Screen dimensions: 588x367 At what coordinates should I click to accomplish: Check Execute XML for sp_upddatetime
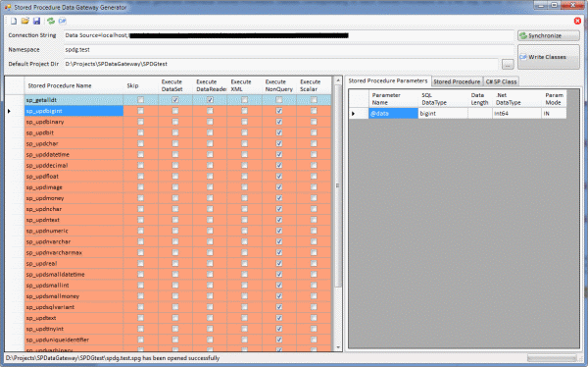coord(244,154)
